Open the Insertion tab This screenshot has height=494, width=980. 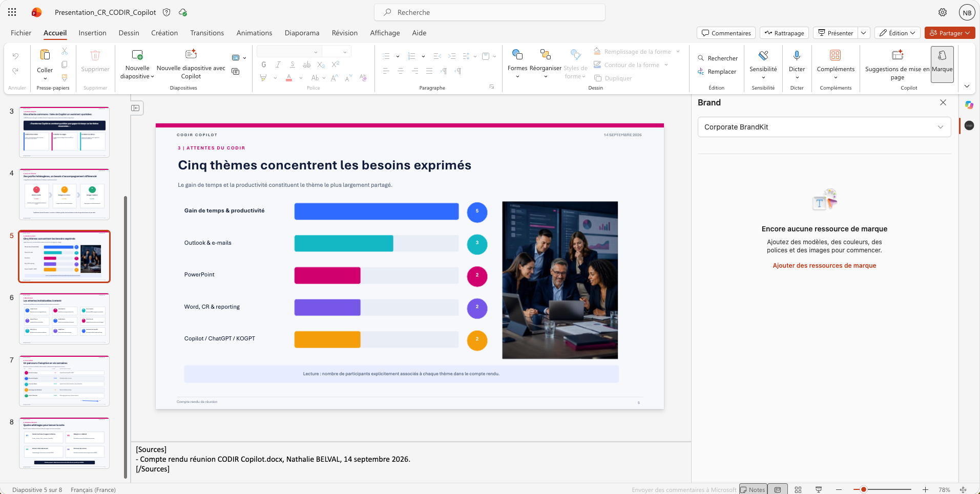[x=92, y=33]
